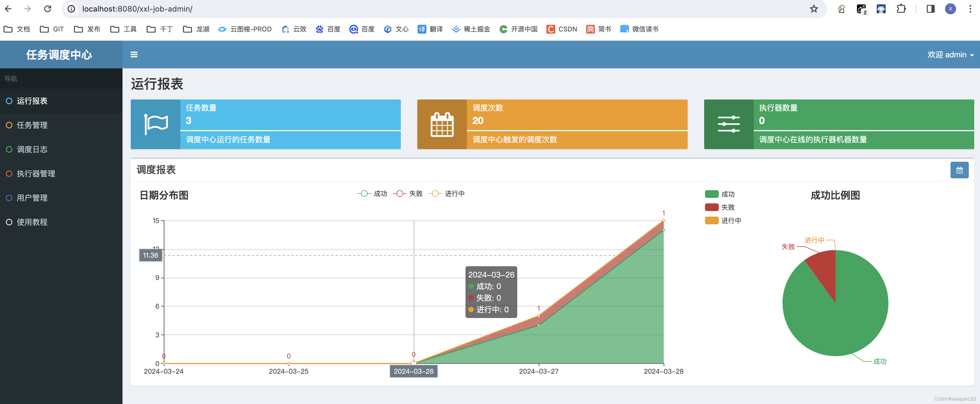The height and width of the screenshot is (404, 980).
Task: Go back with the browser back arrow
Action: pyautogui.click(x=8, y=9)
